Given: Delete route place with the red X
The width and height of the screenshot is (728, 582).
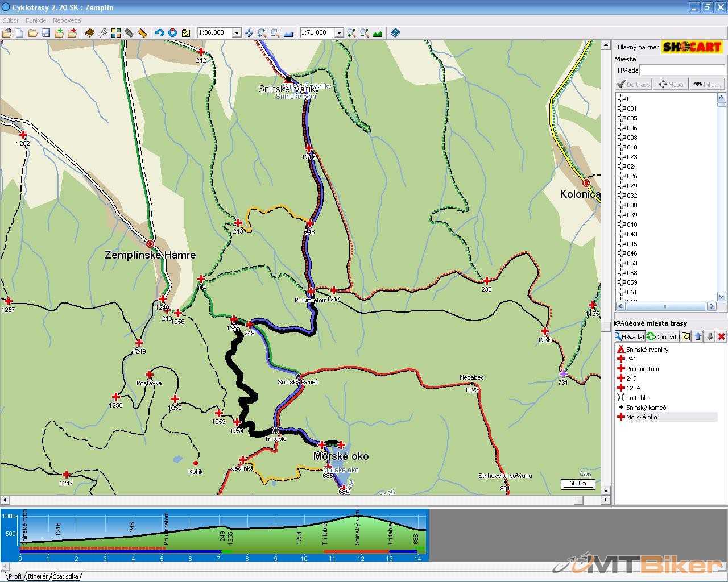Looking at the screenshot, I should point(722,336).
